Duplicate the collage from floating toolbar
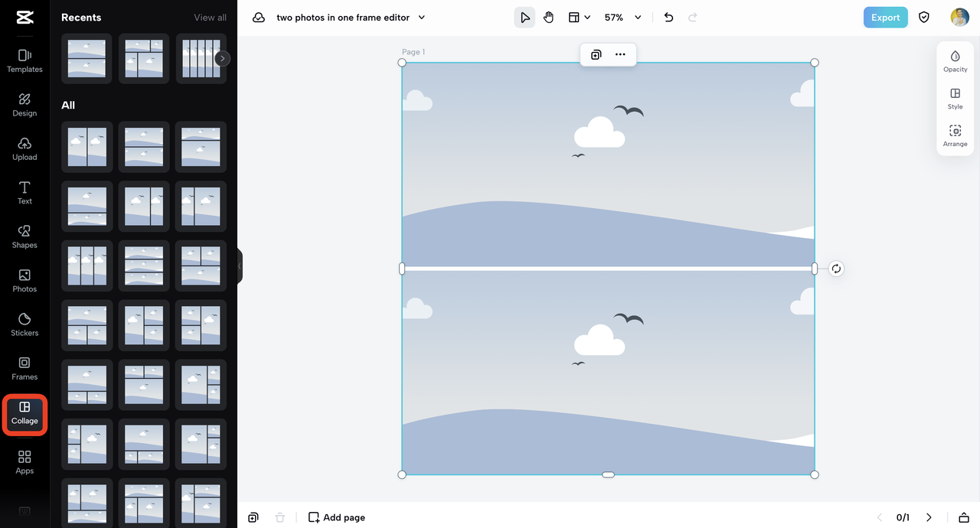The height and width of the screenshot is (528, 980). pos(596,54)
